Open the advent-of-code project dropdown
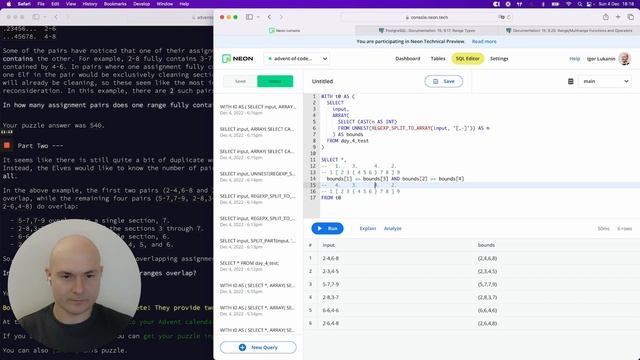 297,59
